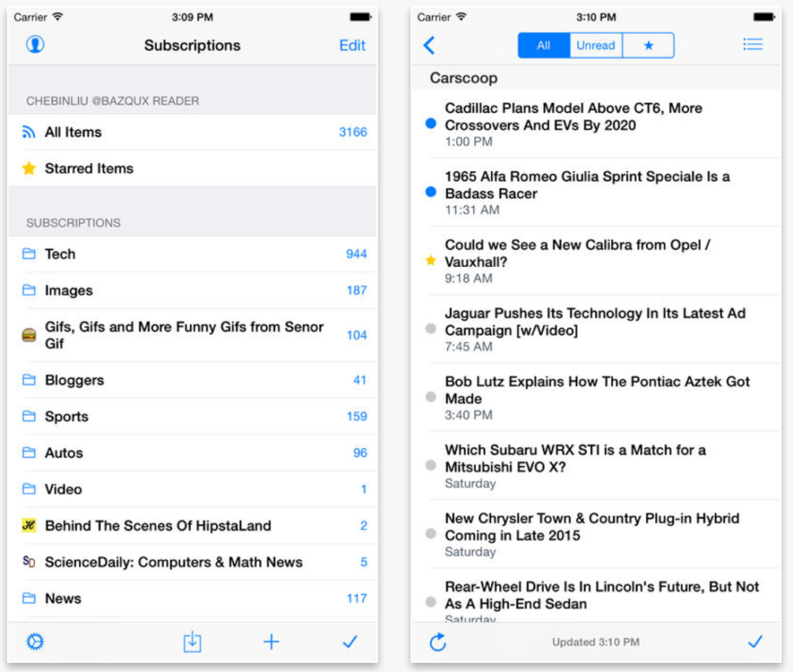793x672 pixels.
Task: Tap the download/import icon in Subscriptions toolbar
Action: click(192, 642)
